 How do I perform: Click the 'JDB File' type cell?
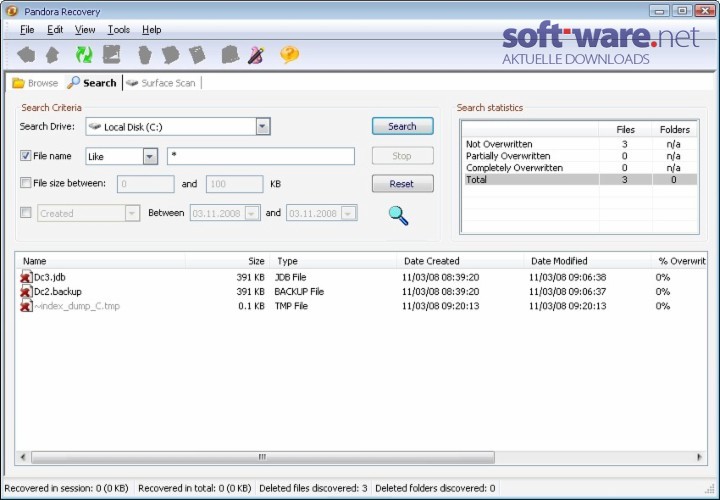pos(290,277)
